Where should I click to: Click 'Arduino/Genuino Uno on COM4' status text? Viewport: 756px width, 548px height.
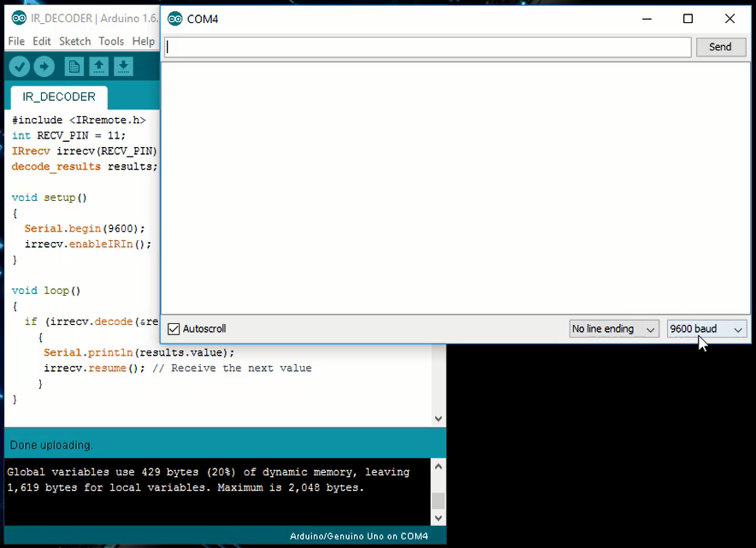point(358,536)
